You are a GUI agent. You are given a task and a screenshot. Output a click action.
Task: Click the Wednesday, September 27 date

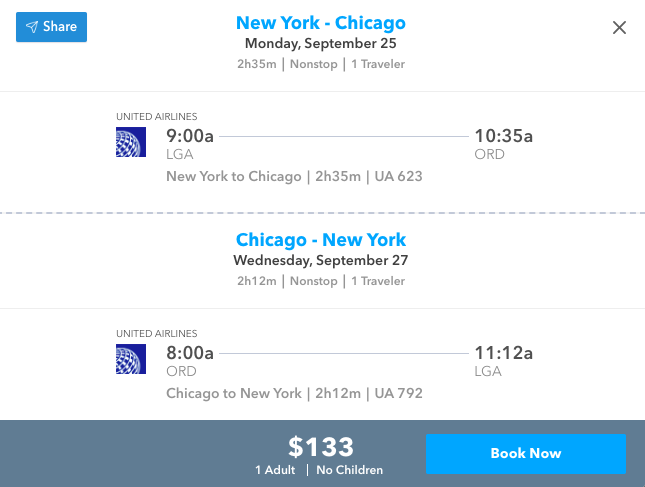point(321,261)
